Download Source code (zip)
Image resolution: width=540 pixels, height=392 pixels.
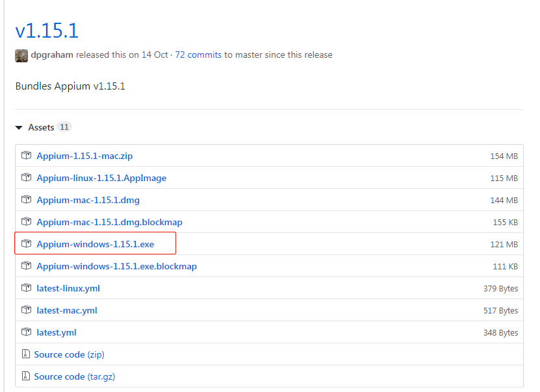(70, 354)
